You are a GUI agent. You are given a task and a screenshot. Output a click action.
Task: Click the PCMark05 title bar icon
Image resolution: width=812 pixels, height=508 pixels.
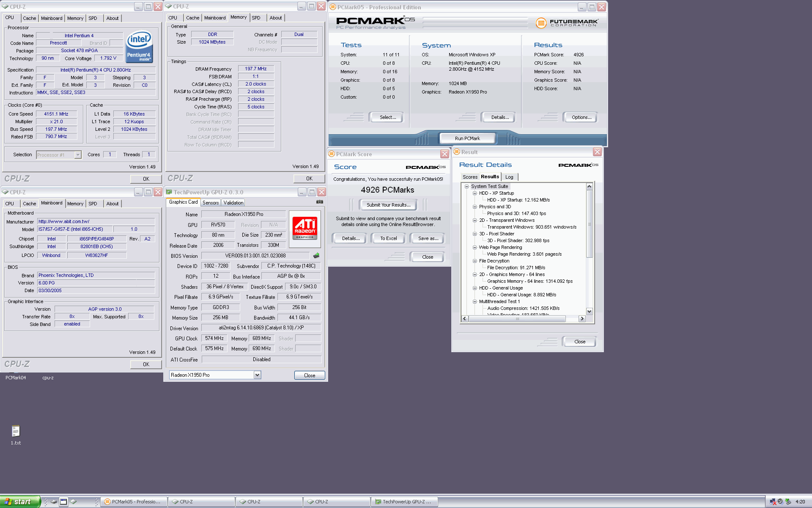click(x=333, y=7)
